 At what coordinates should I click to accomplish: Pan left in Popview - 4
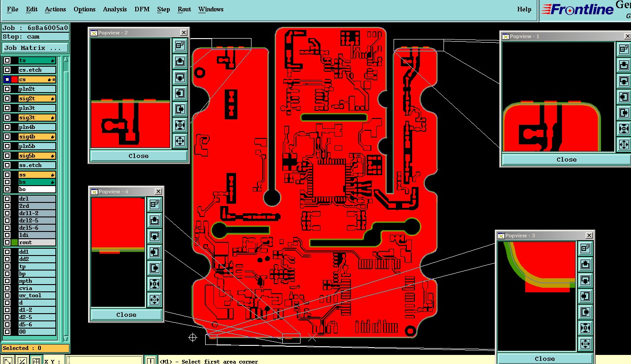155,252
